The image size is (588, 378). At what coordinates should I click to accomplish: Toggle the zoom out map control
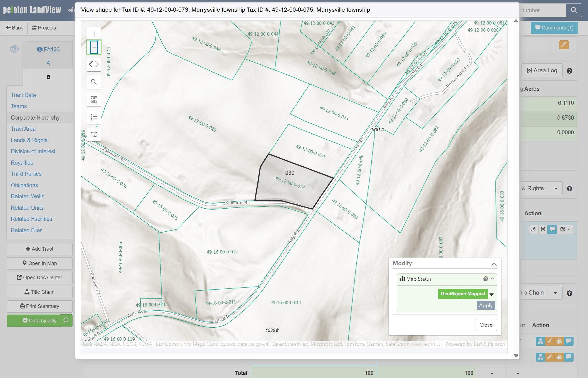point(94,47)
